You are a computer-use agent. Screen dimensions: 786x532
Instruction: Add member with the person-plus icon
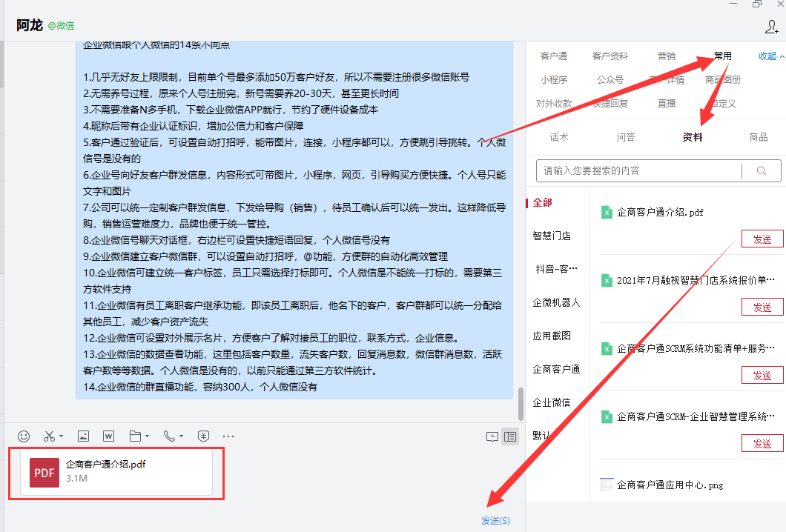click(x=771, y=27)
